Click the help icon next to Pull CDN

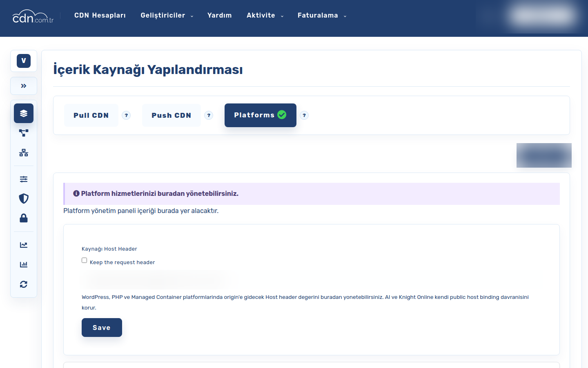point(127,115)
